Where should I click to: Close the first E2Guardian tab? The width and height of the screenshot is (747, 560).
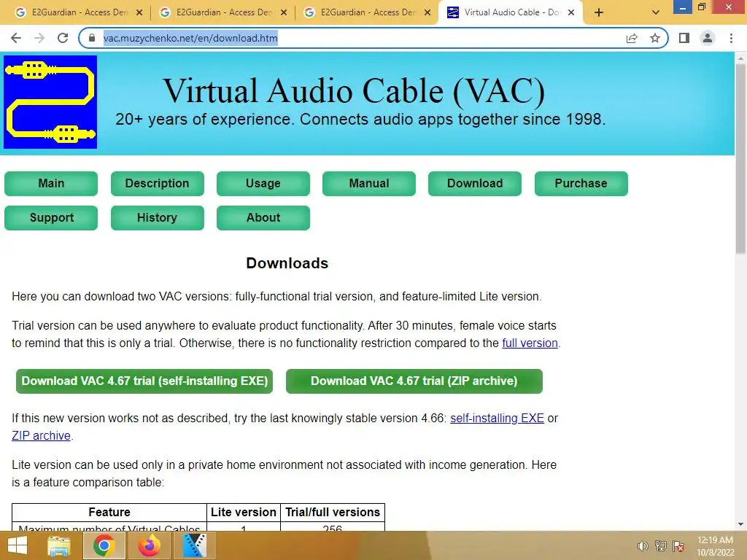point(139,13)
